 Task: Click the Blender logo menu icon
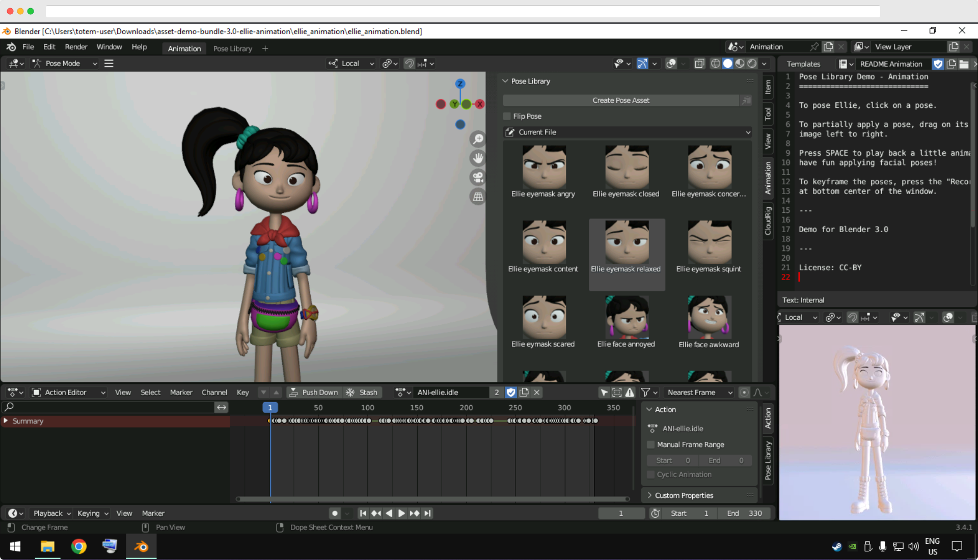(11, 47)
